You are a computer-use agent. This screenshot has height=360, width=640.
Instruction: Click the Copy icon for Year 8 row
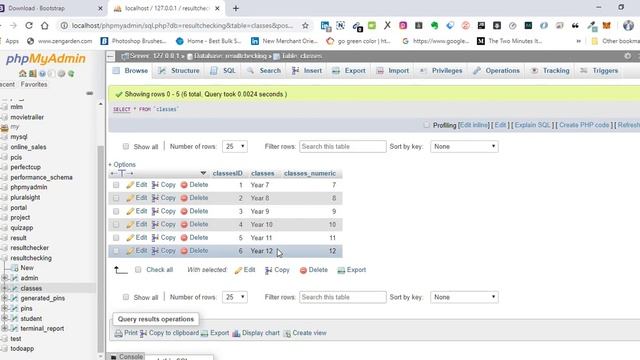pos(155,198)
